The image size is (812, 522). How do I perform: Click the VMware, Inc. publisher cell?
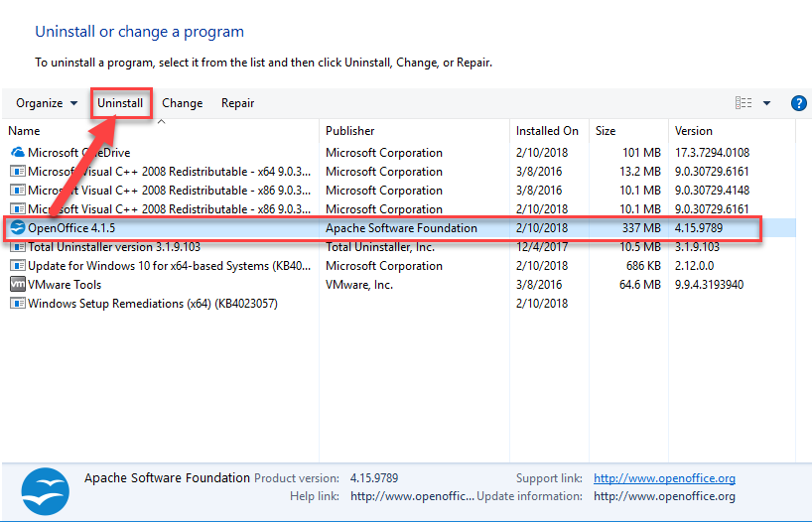(x=359, y=284)
